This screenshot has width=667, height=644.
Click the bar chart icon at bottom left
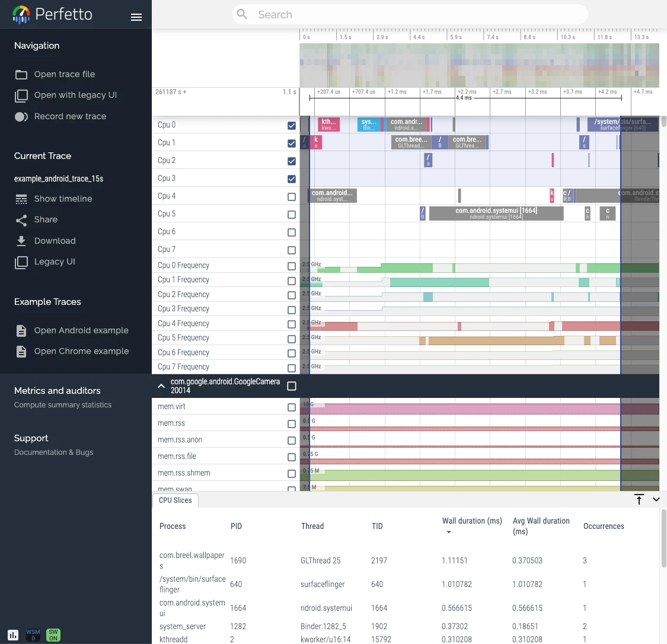point(13,635)
